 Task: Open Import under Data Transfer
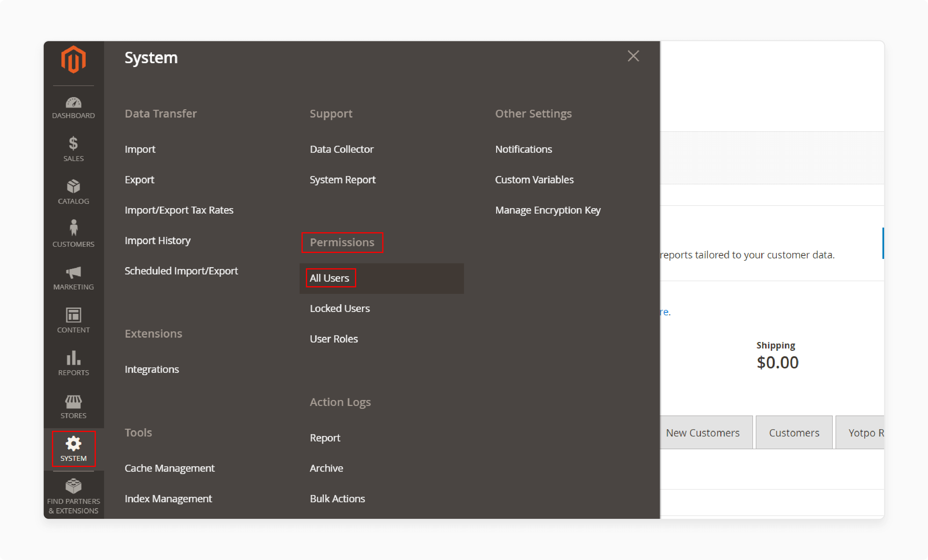pyautogui.click(x=140, y=149)
